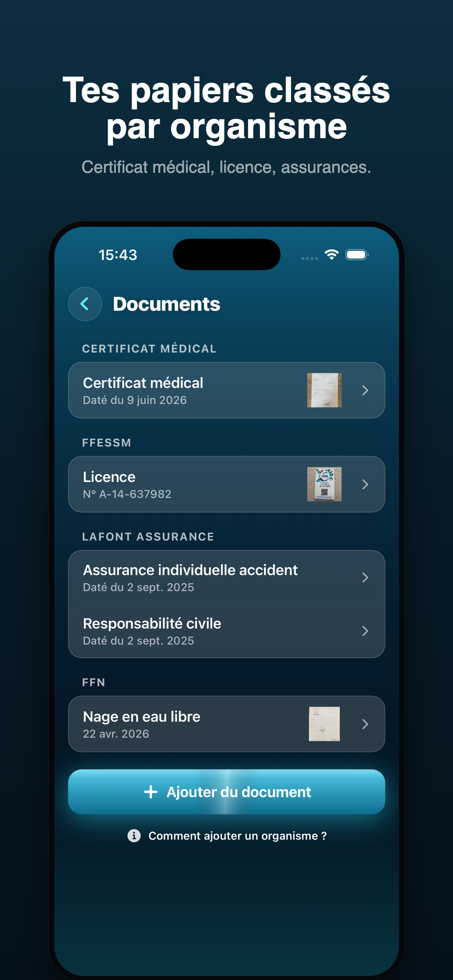Image resolution: width=453 pixels, height=980 pixels.
Task: Select the 'Daté du 9 juin 2026' text
Action: pos(135,400)
